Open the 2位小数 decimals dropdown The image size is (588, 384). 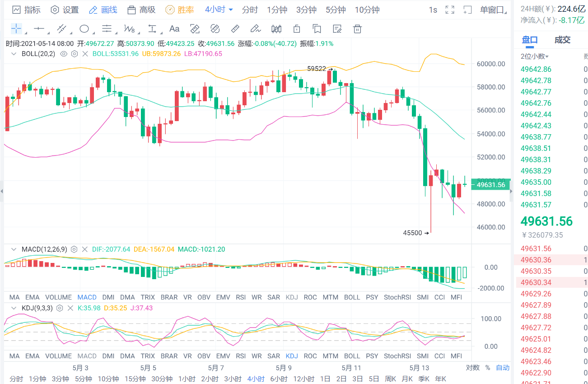[534, 56]
